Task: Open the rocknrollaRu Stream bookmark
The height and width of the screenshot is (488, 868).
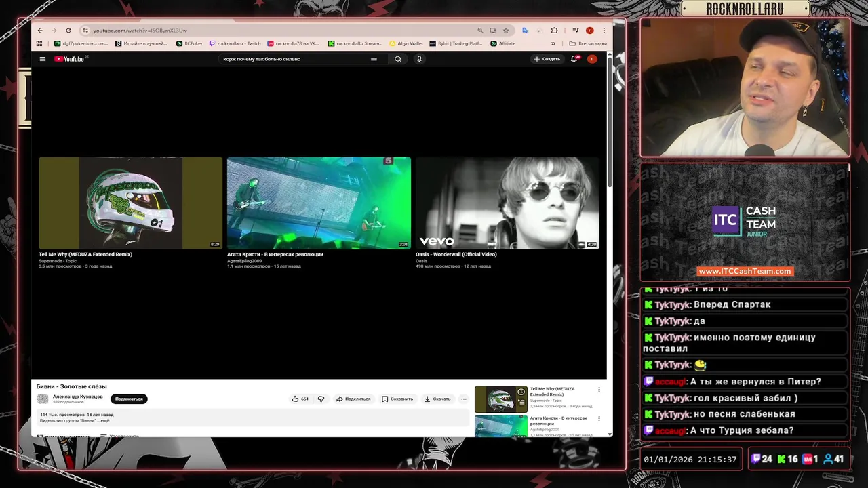Action: click(355, 43)
